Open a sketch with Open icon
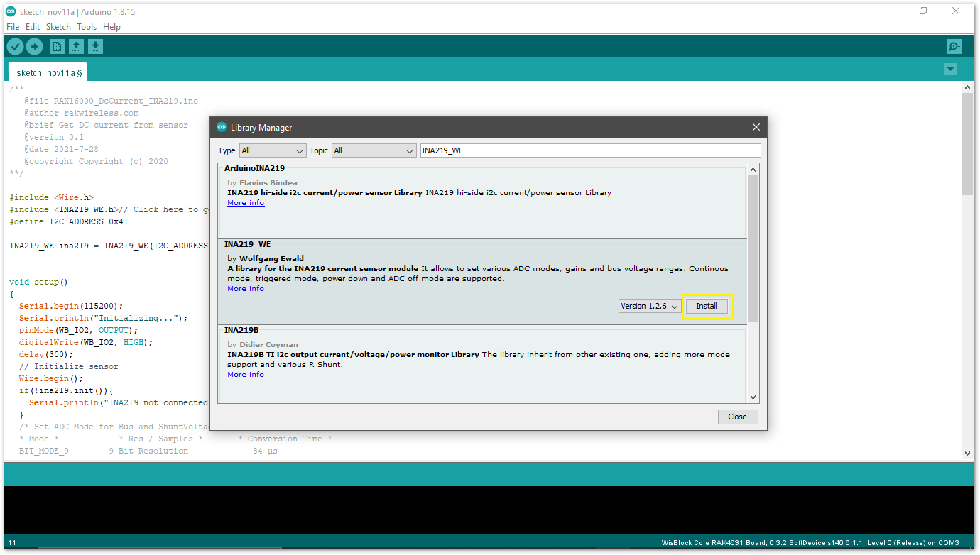The width and height of the screenshot is (980, 555). [76, 47]
